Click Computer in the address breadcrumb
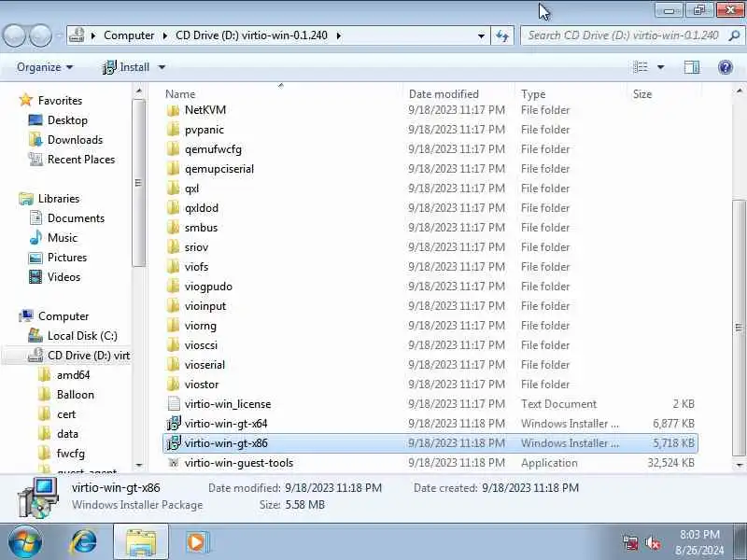The image size is (747, 560). point(129,35)
